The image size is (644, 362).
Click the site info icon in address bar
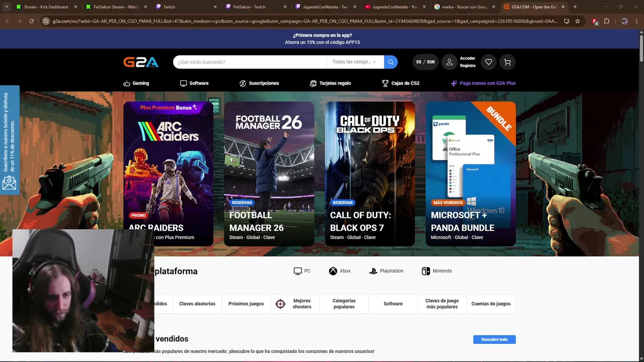pos(46,21)
